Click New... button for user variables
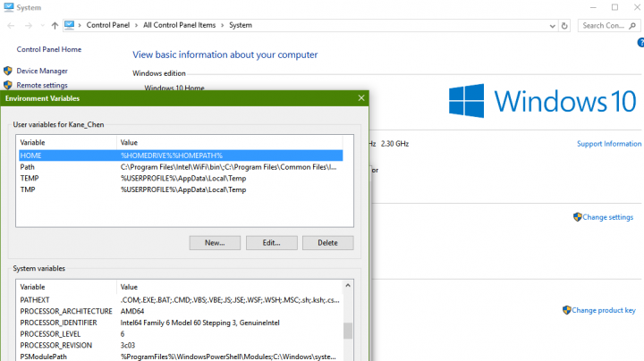The width and height of the screenshot is (644, 361). (215, 243)
